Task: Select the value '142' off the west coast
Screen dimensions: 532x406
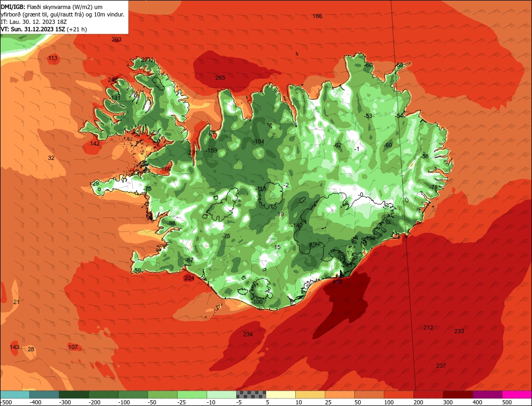Action: tap(95, 143)
